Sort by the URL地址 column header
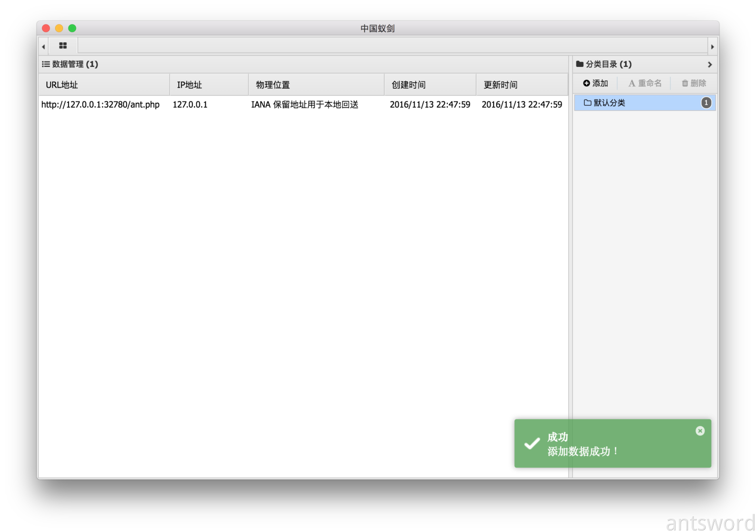The image size is (756, 532). (62, 85)
